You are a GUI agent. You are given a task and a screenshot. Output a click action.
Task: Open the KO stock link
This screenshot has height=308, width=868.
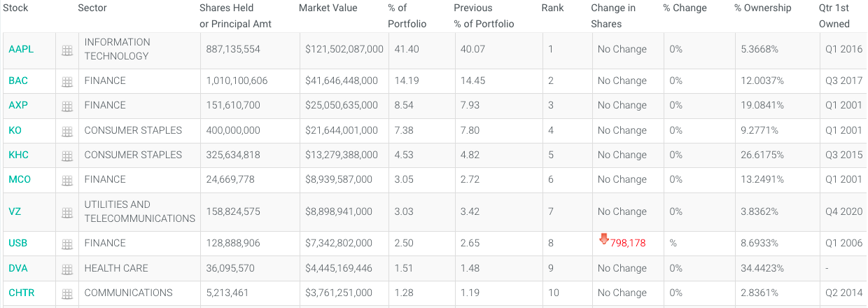[16, 130]
